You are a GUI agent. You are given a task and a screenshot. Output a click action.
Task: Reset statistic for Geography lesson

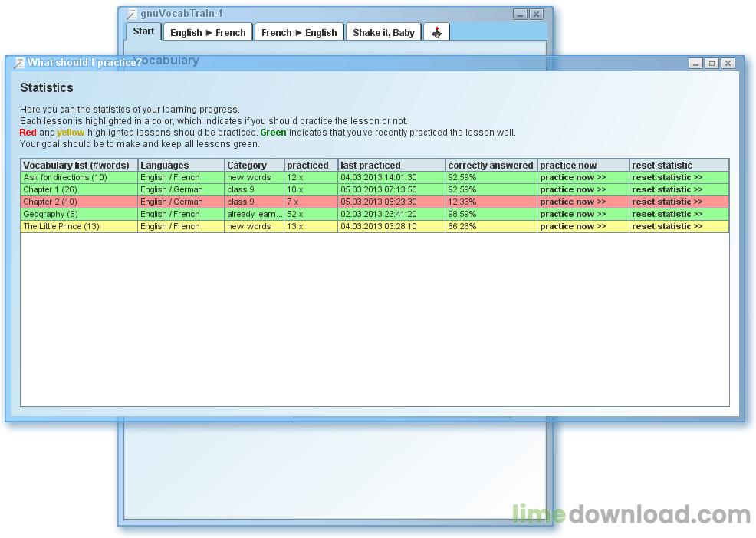pyautogui.click(x=666, y=214)
